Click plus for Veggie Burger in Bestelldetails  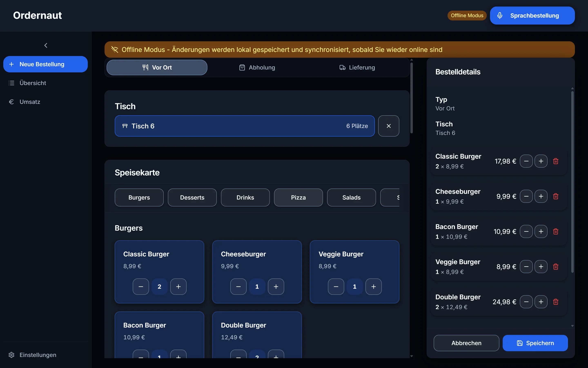(541, 267)
